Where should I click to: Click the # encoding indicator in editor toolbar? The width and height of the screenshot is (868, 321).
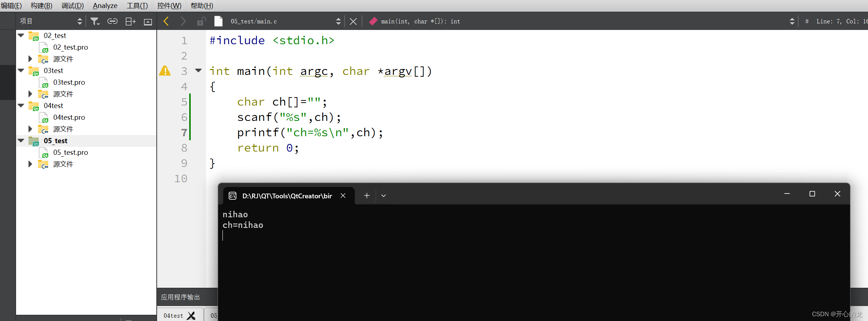(x=807, y=21)
